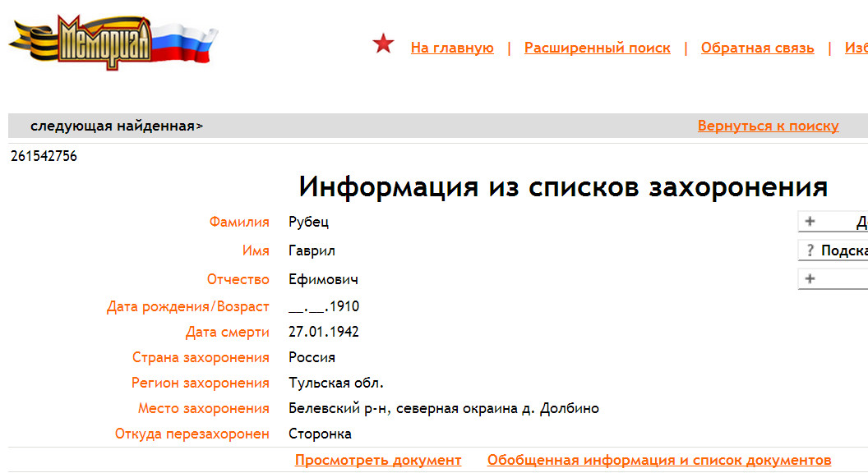Go to На главную page

[452, 48]
